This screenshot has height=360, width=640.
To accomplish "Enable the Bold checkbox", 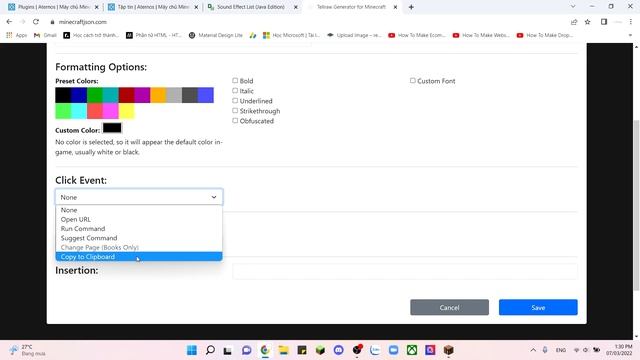I will (235, 81).
